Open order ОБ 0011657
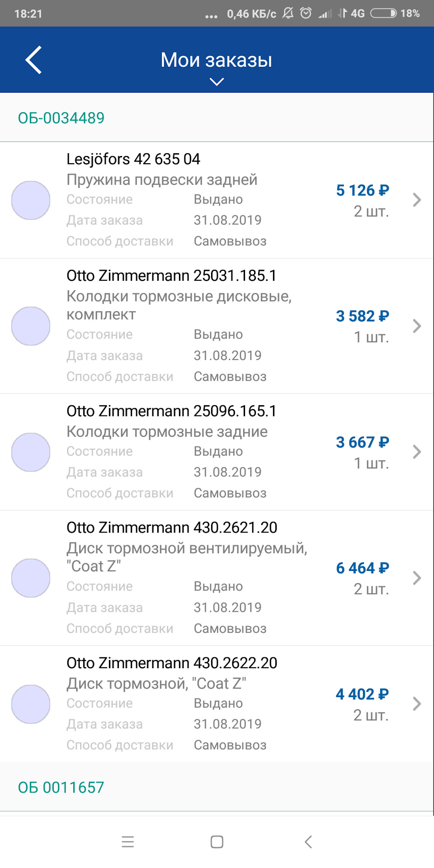Viewport: 434px width, 868px height. [x=61, y=788]
